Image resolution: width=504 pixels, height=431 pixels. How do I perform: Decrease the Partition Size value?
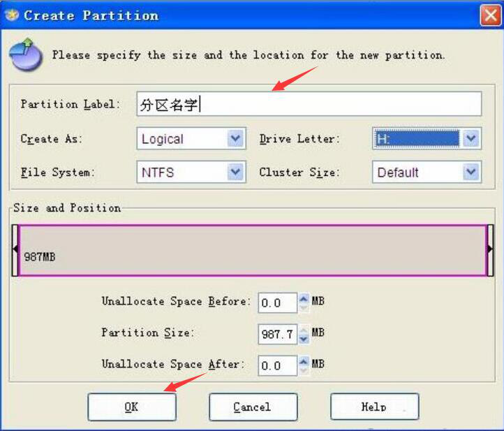click(x=304, y=339)
